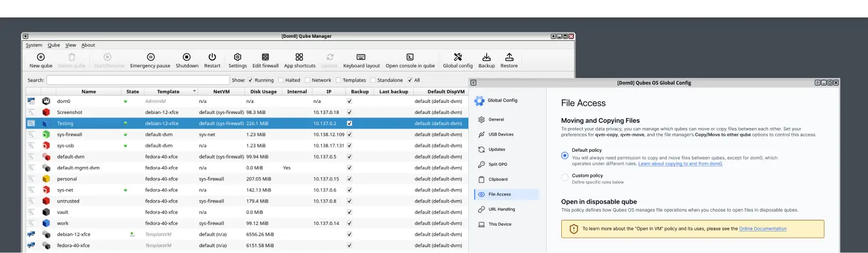Select the Custom policy radio button
Screen dimensions: 868x253
(x=565, y=177)
